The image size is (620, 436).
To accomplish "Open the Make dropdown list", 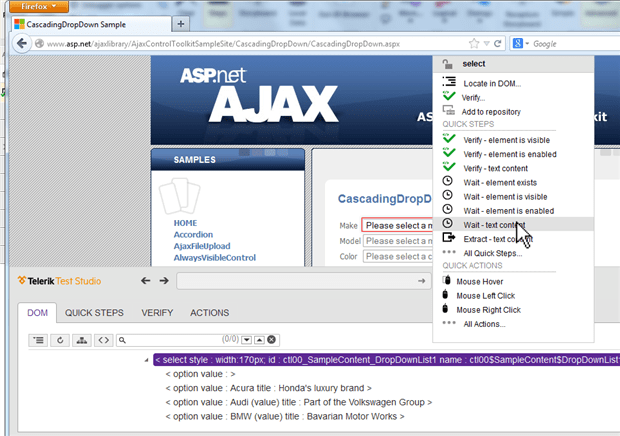I will [397, 225].
